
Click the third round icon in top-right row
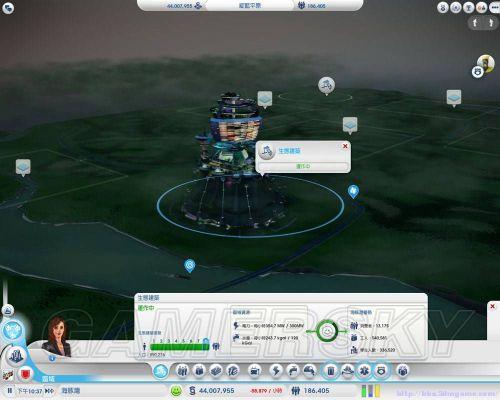pyautogui.click(x=469, y=8)
